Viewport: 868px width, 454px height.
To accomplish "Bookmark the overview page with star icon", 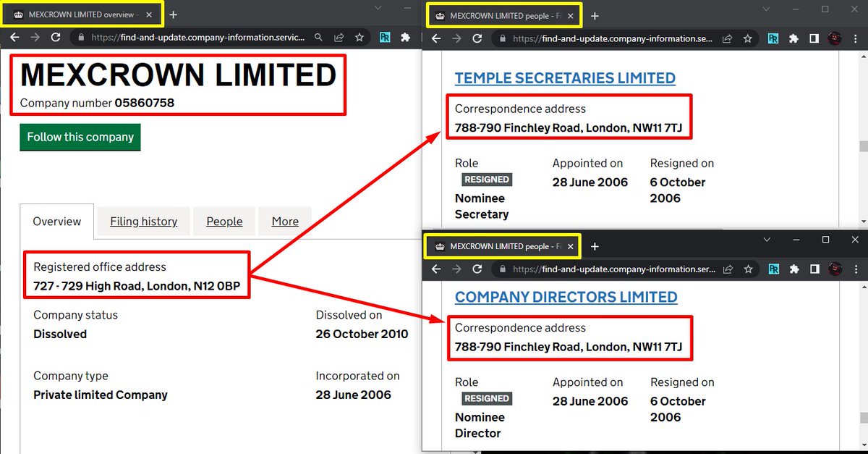I will [x=359, y=37].
